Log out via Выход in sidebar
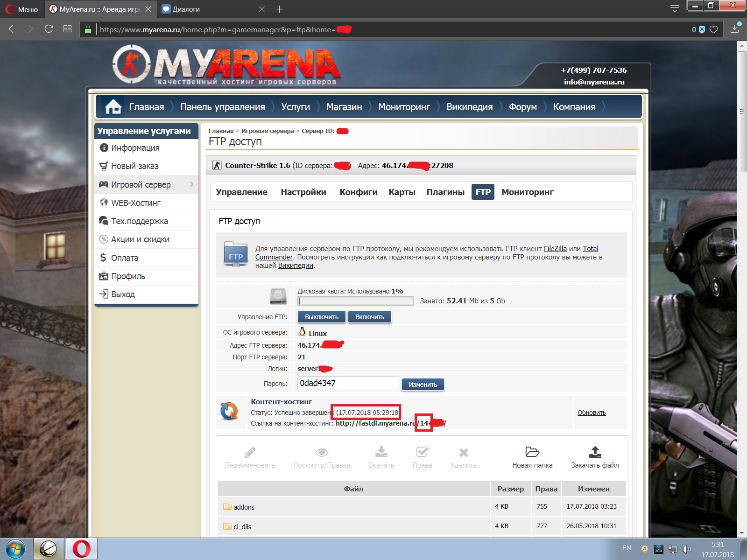Viewport: 747px width, 560px height. tap(147, 294)
